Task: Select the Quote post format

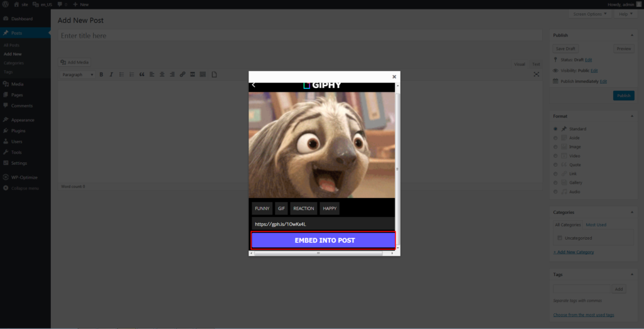Action: 555,165
